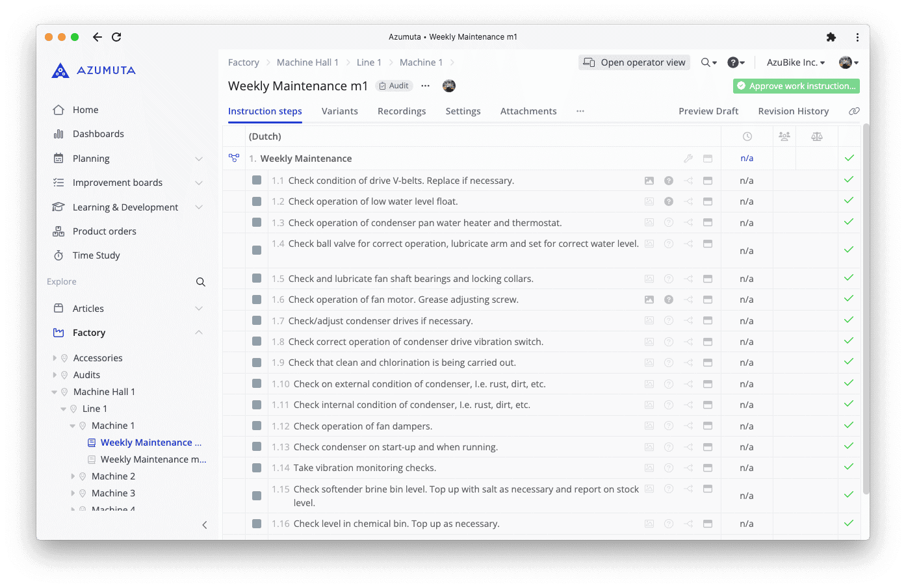The height and width of the screenshot is (588, 906).
Task: Open the Machine Hall 1 breadcrumb link
Action: (x=307, y=62)
